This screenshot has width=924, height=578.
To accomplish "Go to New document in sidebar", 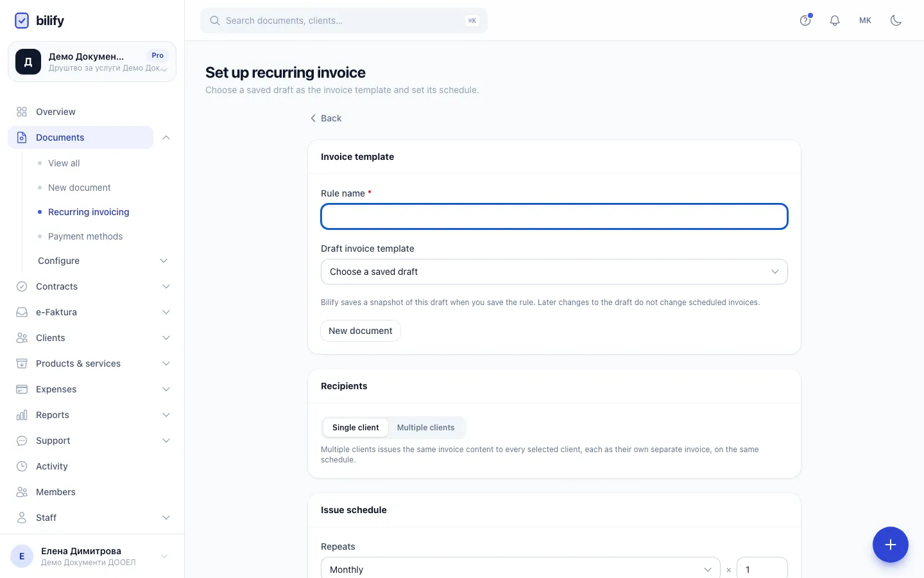I will [x=80, y=188].
